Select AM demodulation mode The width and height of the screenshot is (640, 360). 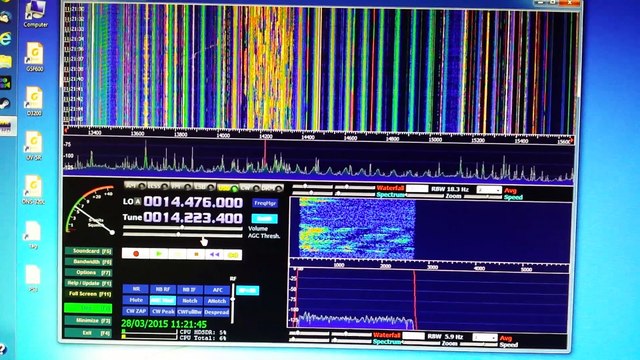136,186
